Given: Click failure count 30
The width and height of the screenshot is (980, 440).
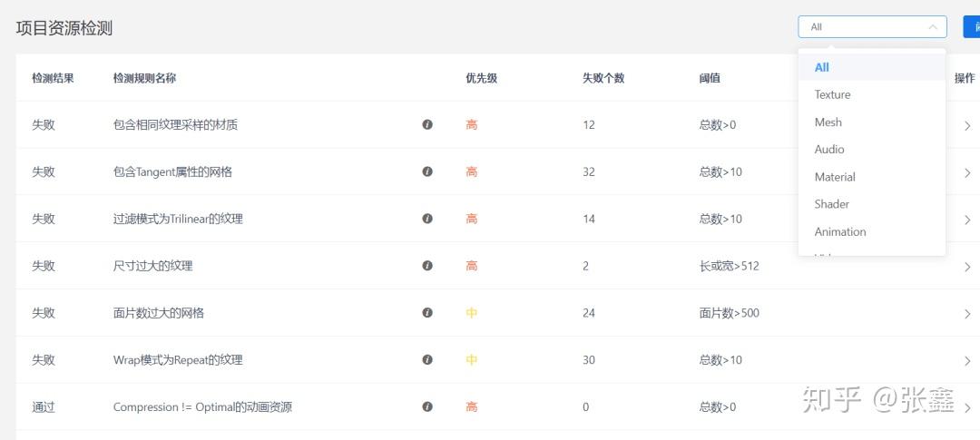Looking at the screenshot, I should point(589,360).
